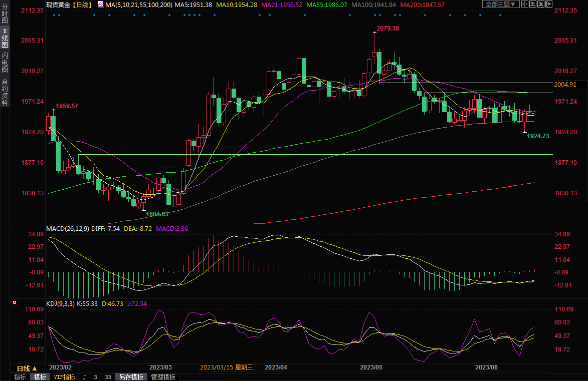Open 管理模板 template manager

click(163, 377)
